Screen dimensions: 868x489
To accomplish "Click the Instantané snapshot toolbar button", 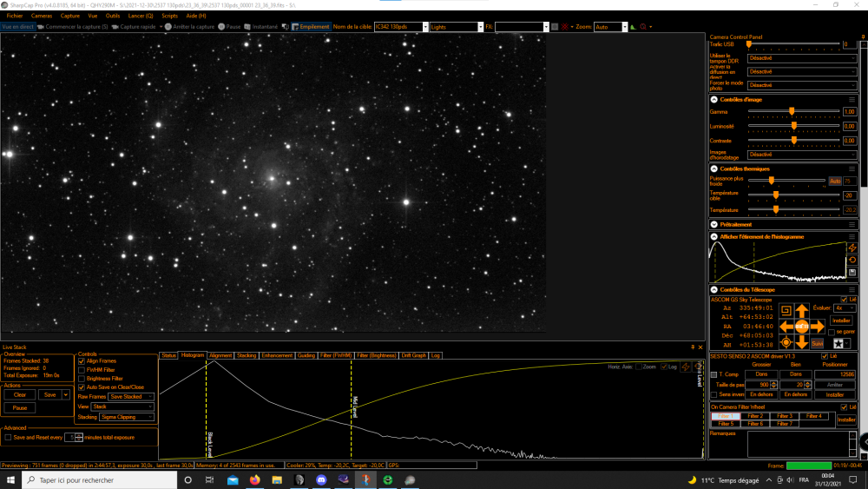I will [x=261, y=27].
